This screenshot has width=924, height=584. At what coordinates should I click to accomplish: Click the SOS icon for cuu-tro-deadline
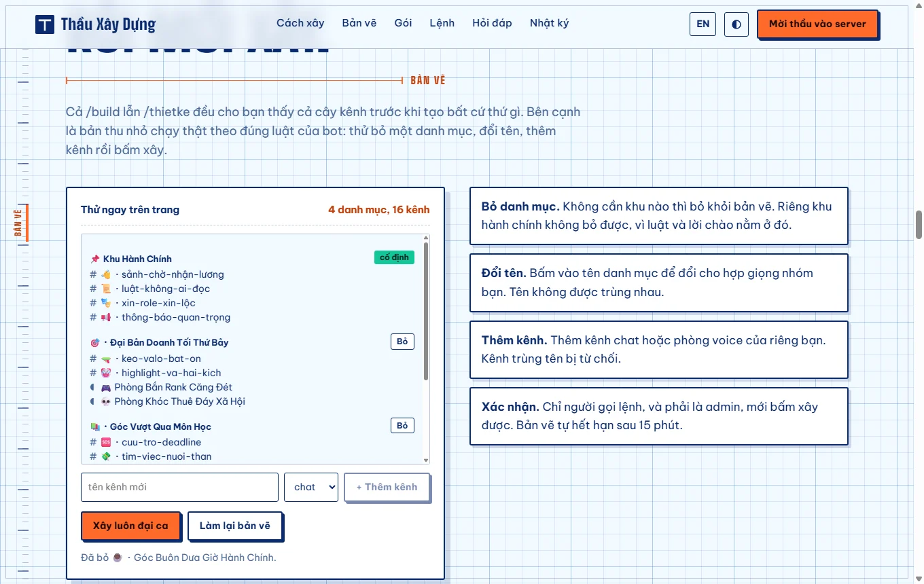[x=106, y=442]
